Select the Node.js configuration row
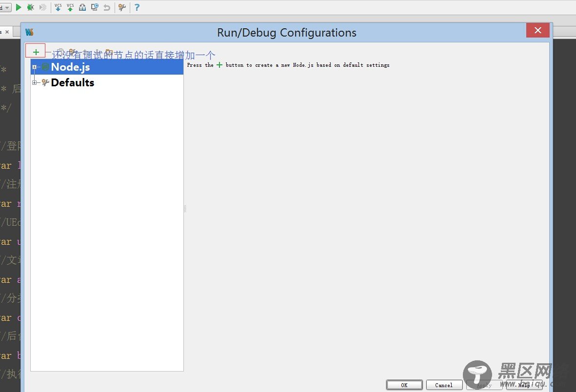The width and height of the screenshot is (576, 392). [x=107, y=67]
